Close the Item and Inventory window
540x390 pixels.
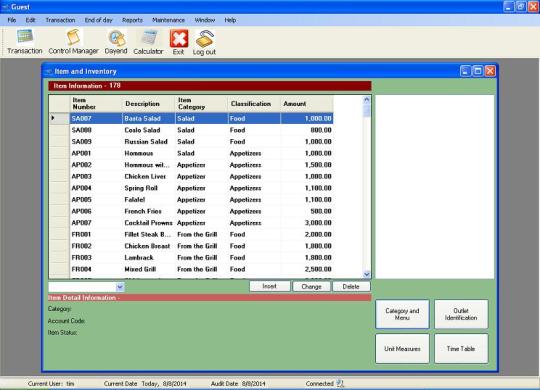coord(490,71)
